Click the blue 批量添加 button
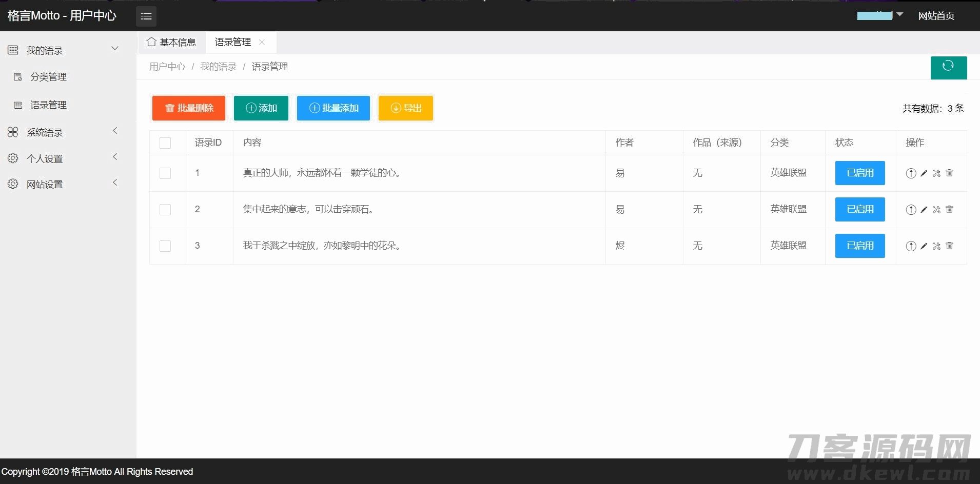This screenshot has width=980, height=484. pos(334,108)
